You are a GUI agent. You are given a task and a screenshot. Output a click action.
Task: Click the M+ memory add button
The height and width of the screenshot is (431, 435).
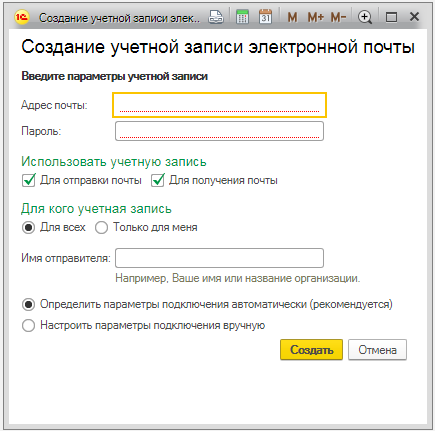pos(315,17)
